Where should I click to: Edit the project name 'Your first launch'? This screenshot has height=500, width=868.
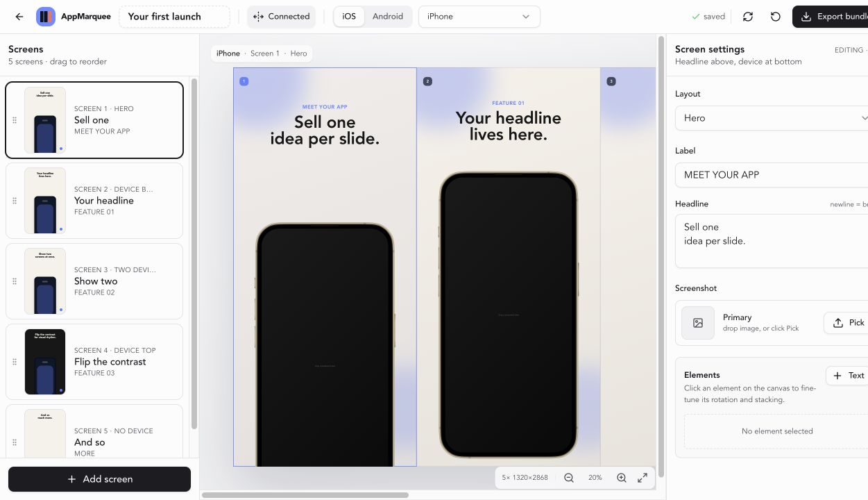click(x=174, y=17)
